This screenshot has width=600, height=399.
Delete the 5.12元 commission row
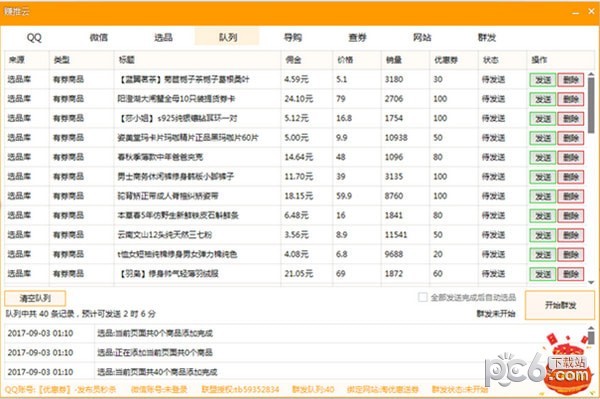[571, 119]
